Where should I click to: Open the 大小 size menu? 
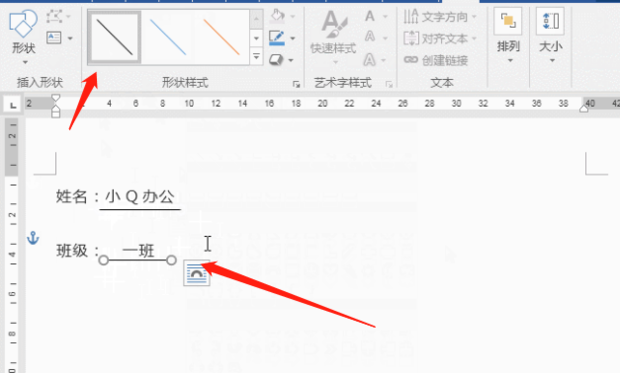click(550, 36)
